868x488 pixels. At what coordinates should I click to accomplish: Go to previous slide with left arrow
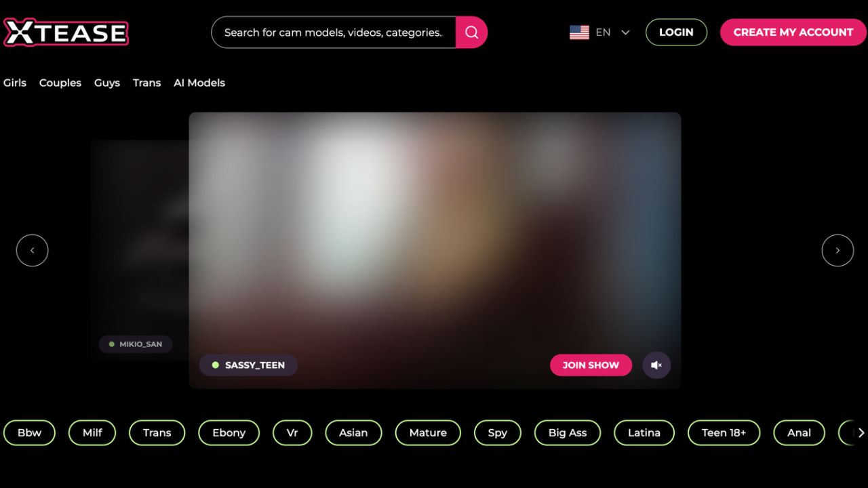(32, 250)
